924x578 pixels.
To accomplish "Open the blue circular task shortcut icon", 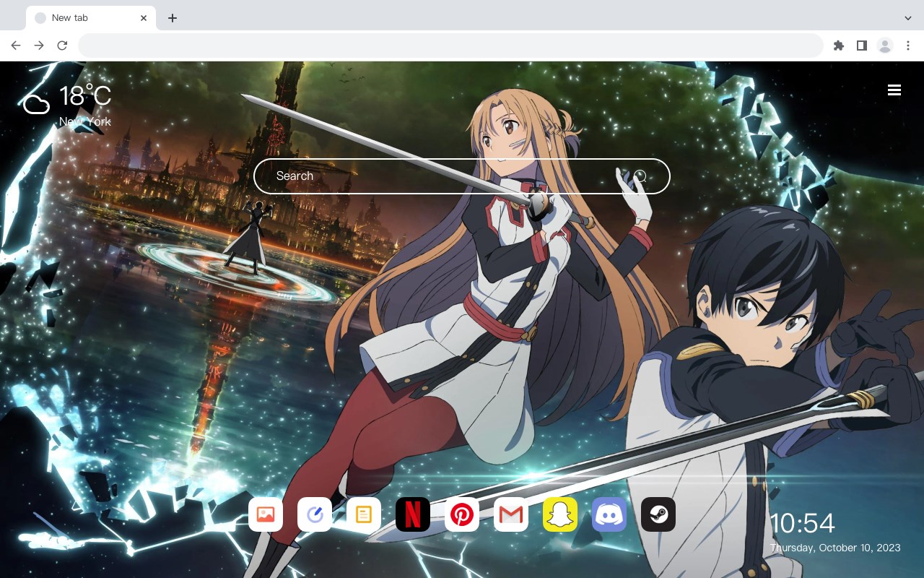I will pyautogui.click(x=315, y=514).
